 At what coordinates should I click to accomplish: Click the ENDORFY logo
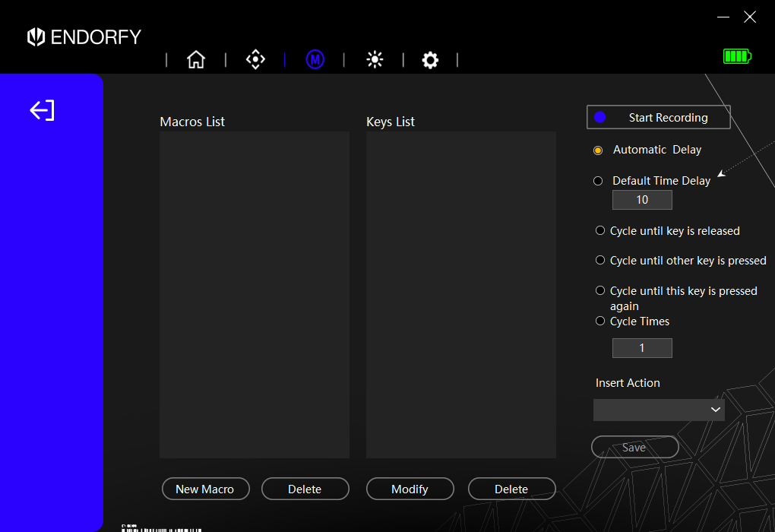pos(84,36)
